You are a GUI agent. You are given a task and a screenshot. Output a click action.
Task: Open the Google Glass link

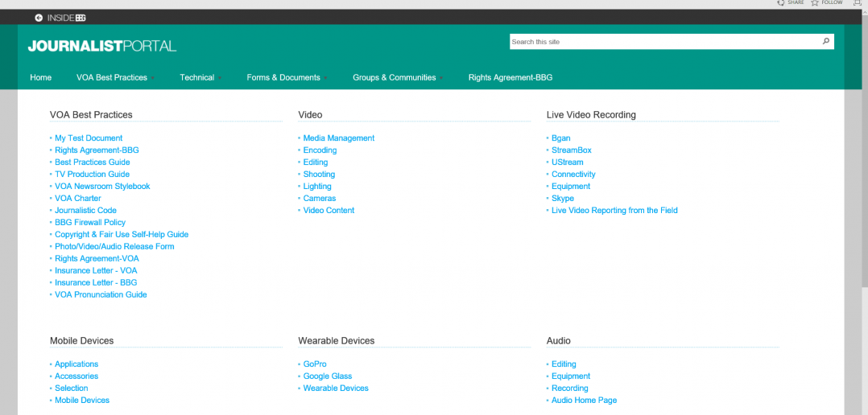[328, 376]
